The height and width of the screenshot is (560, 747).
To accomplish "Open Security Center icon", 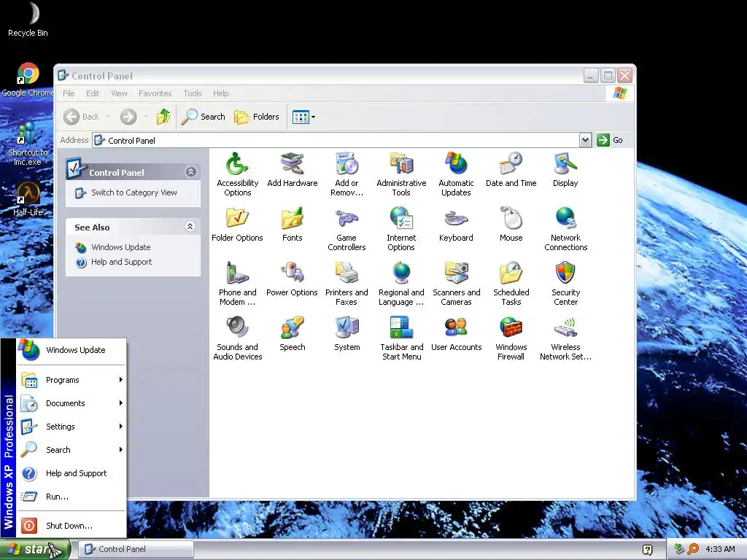I will click(565, 284).
